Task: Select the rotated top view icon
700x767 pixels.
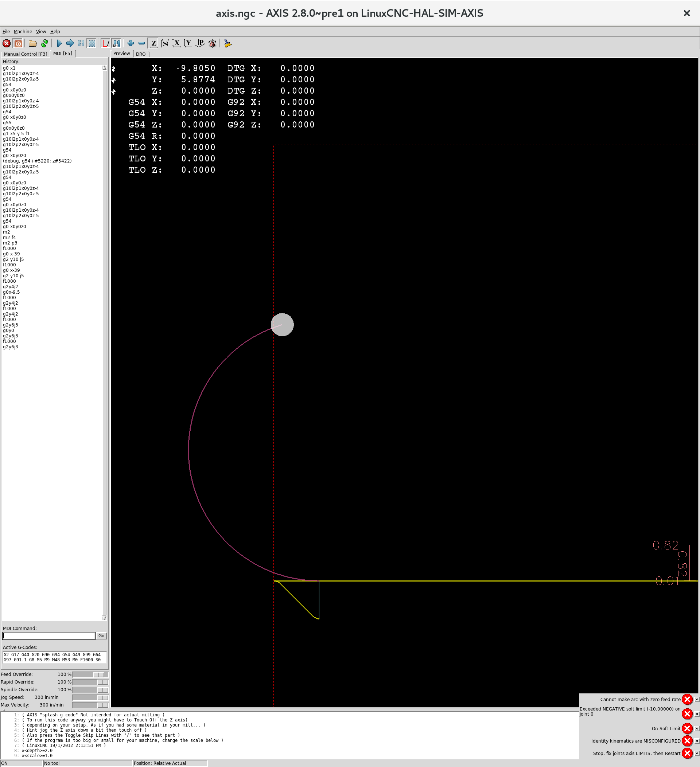Action: (x=165, y=43)
